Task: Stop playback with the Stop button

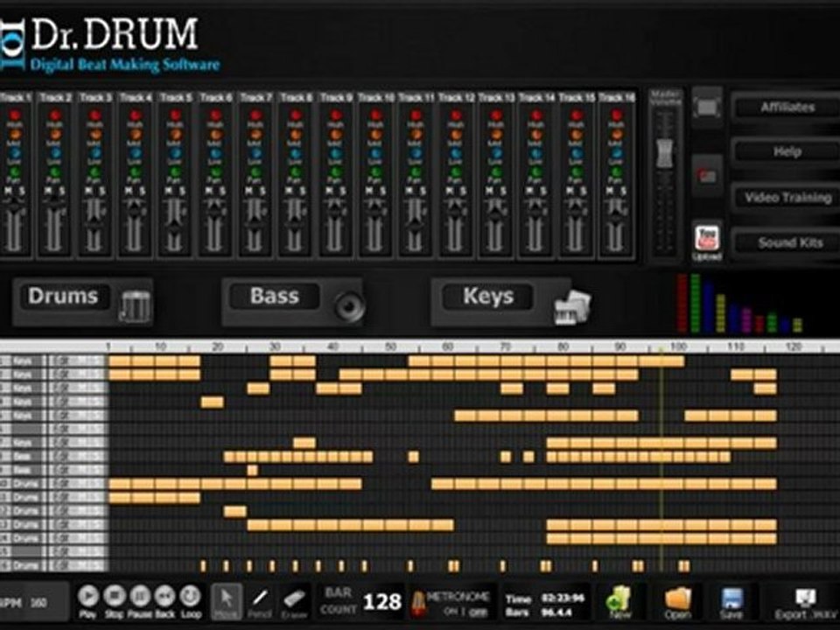Action: pyautogui.click(x=114, y=596)
